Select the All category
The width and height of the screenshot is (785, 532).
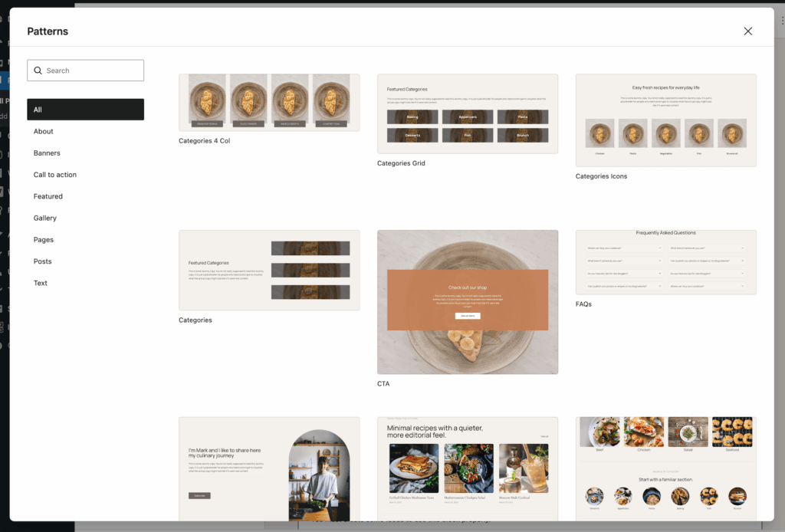[x=85, y=110]
